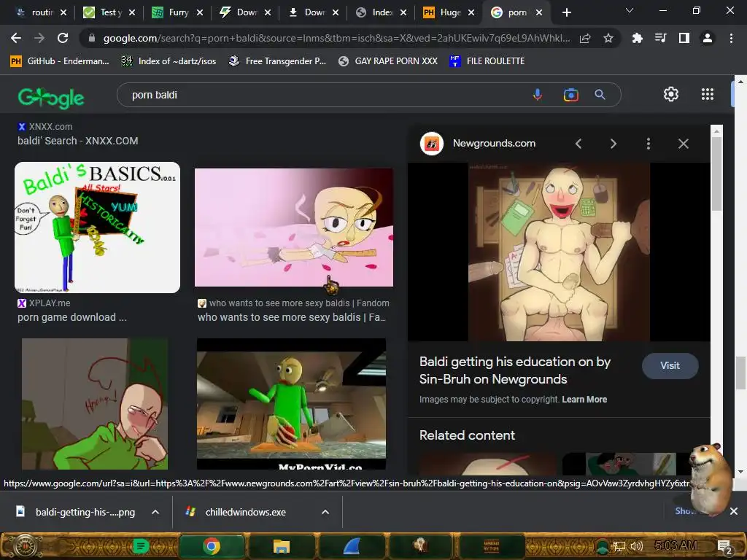Click the Start orb button
747x560 pixels.
(x=26, y=545)
